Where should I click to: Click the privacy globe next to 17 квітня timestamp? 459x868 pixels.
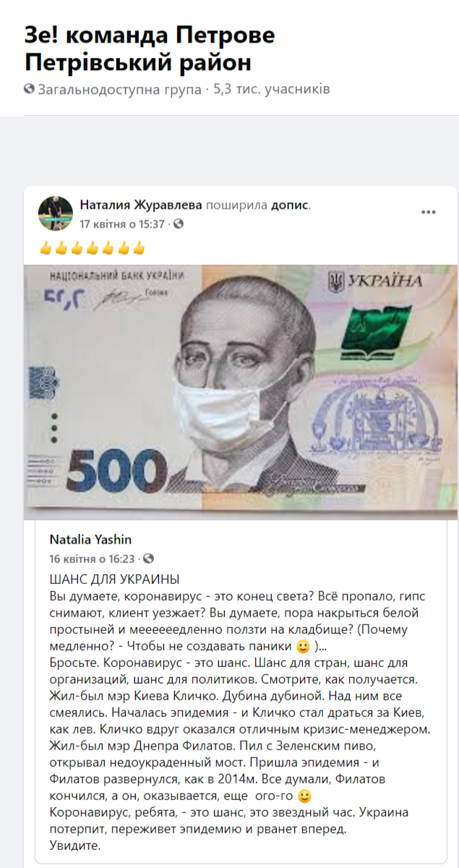179,224
